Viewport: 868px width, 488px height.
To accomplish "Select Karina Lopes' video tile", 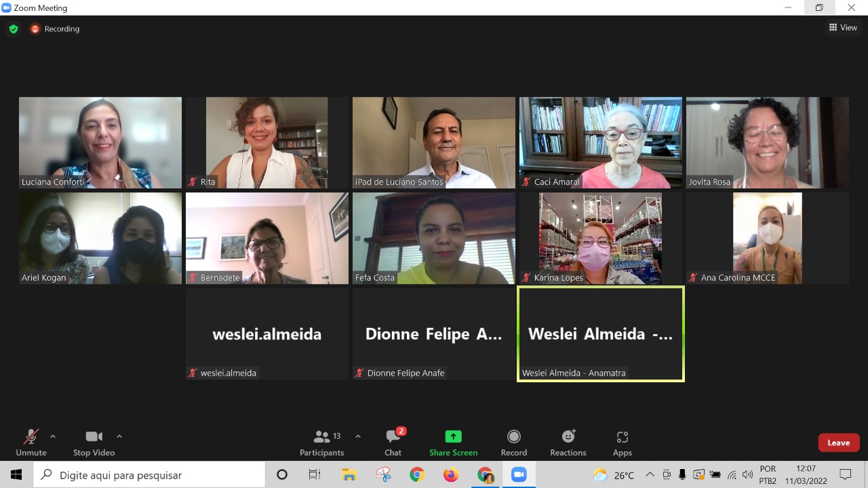I will (x=601, y=238).
